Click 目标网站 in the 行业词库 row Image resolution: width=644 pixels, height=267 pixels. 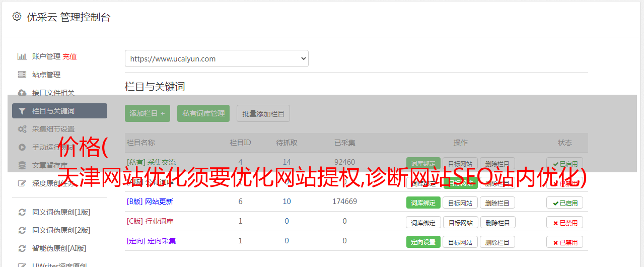pyautogui.click(x=460, y=222)
